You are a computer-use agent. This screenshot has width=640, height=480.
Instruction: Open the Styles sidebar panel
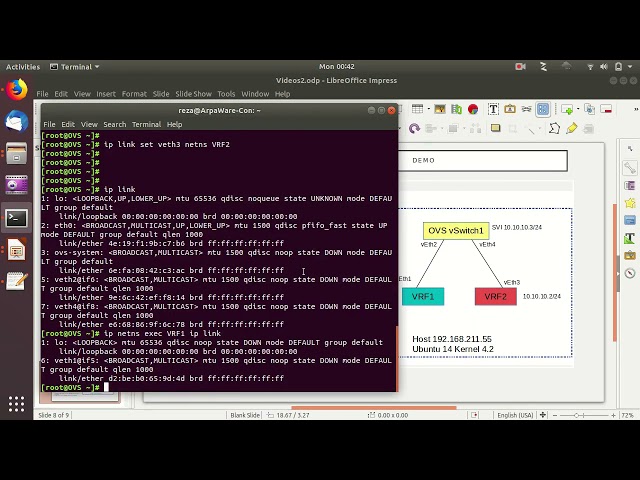point(629,238)
